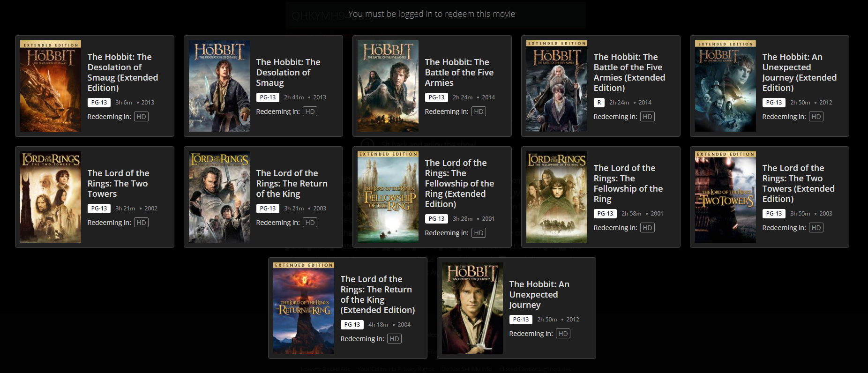Click HD badge on PG-13 Battle of the Five Armies card
868x373 pixels.
[x=479, y=112]
